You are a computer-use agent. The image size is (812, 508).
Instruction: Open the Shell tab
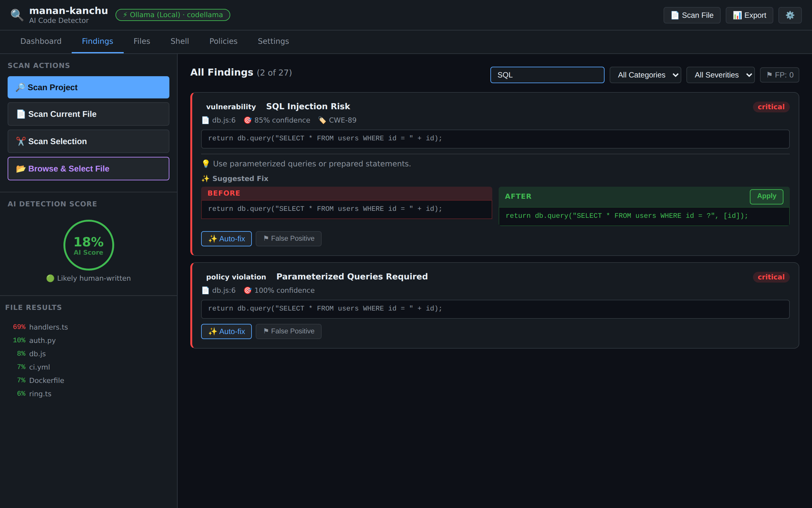point(180,41)
